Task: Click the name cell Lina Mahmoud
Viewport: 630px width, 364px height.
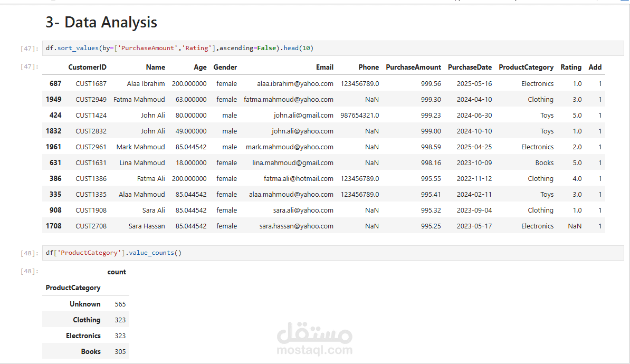Action: coord(142,162)
